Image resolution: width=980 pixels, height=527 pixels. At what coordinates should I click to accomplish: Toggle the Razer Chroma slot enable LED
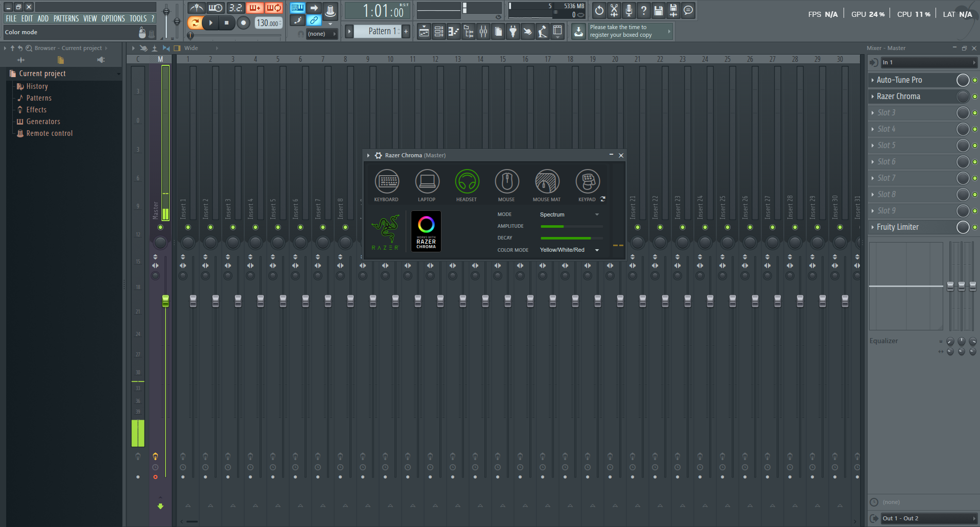click(x=975, y=97)
